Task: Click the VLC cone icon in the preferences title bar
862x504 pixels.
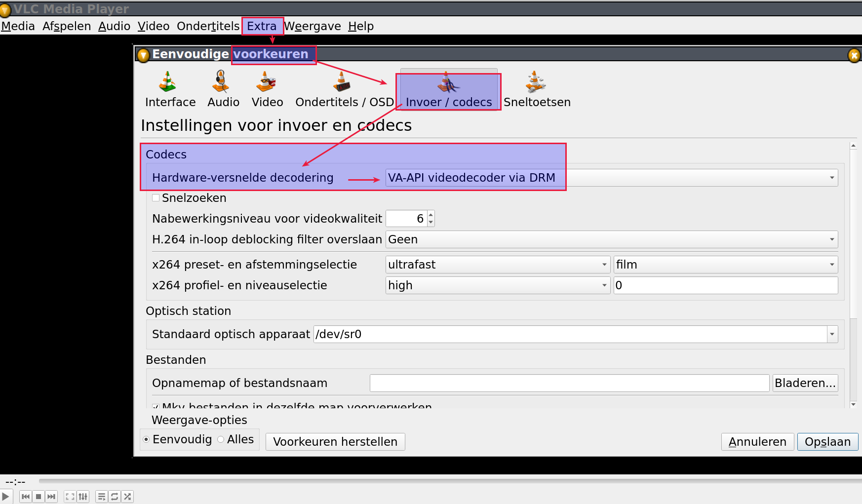Action: click(x=143, y=55)
